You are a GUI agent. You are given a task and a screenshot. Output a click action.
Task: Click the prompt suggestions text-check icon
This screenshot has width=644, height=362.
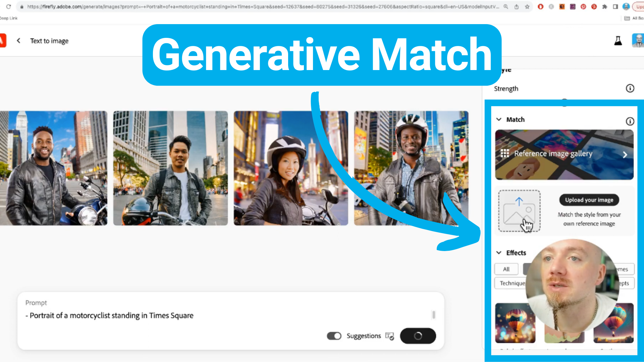pos(389,336)
